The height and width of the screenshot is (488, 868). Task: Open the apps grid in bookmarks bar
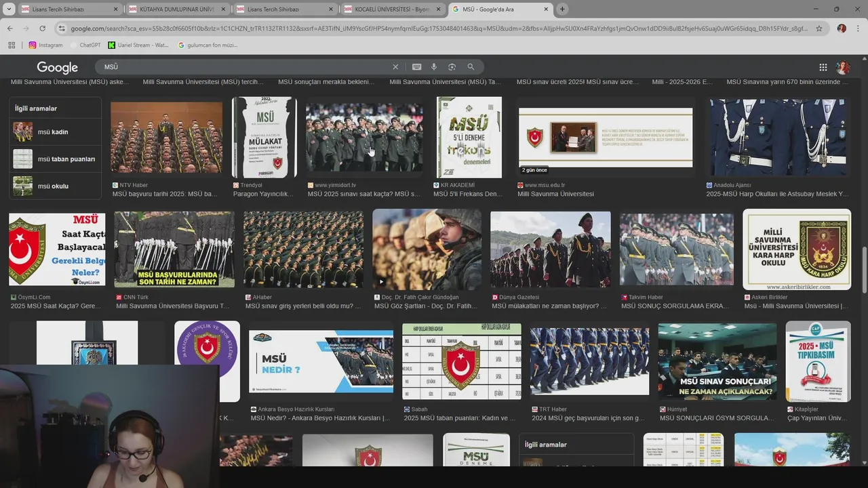point(12,45)
